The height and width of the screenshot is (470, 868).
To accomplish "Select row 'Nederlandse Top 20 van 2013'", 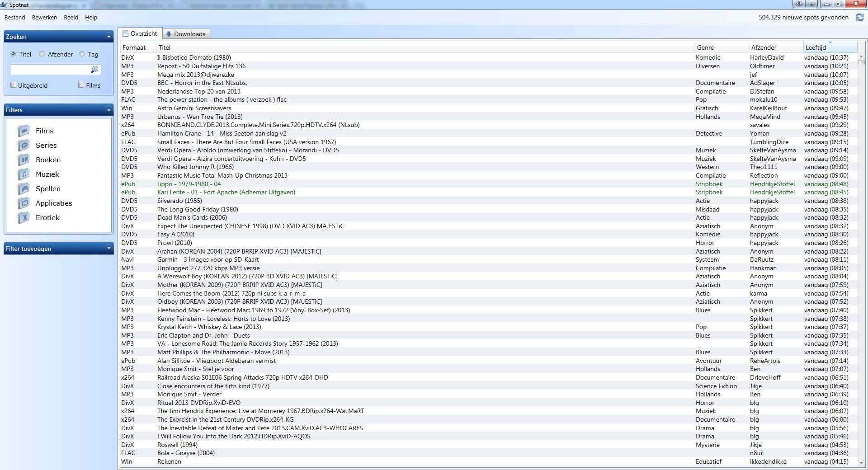I will 488,91.
